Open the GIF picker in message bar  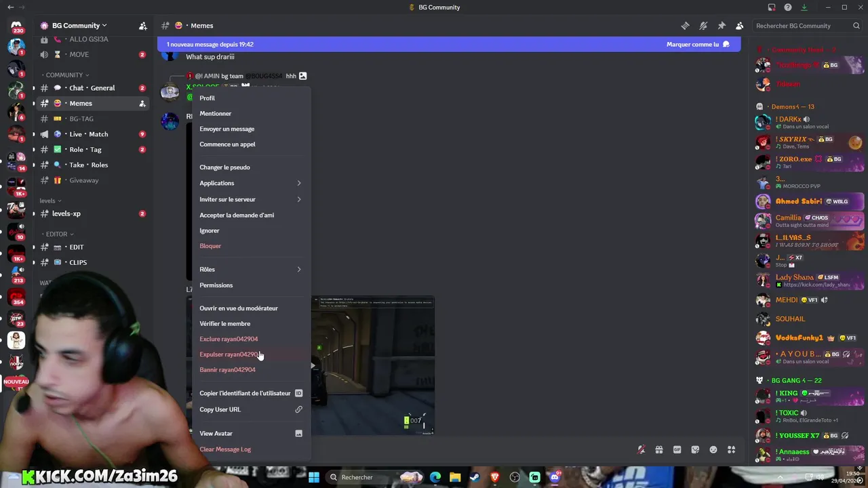point(677,449)
